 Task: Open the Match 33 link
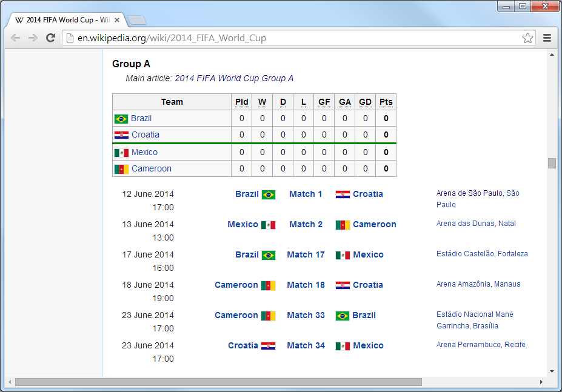point(306,315)
